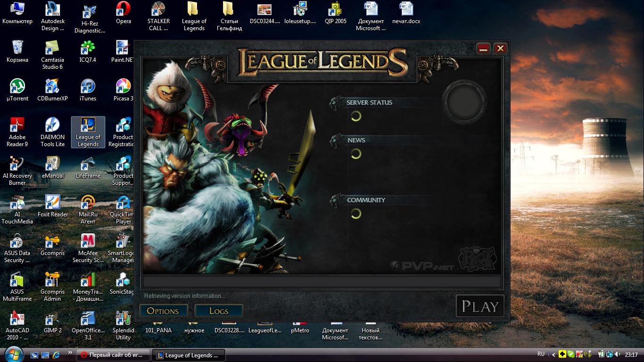Screen dimensions: 644x362
Task: Close the League of Legends launcher
Action: coord(500,49)
